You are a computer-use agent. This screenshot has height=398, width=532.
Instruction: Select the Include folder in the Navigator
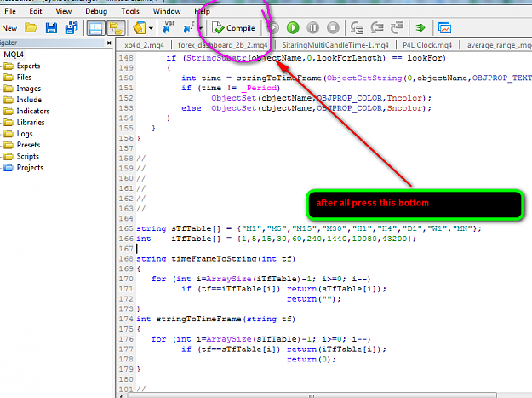click(29, 100)
